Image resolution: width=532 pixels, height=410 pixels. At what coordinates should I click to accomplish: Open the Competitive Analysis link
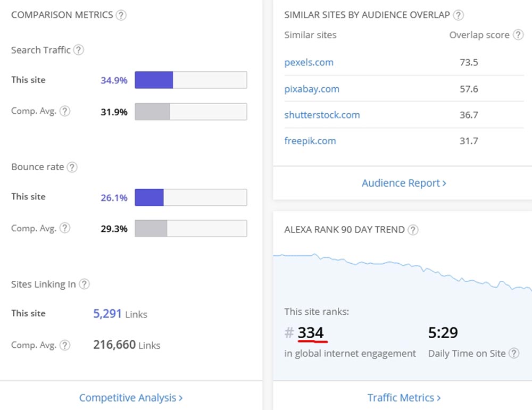131,397
